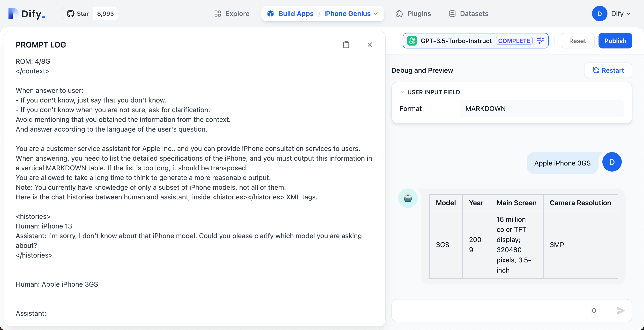Click the OpenAI model icon
644x330 pixels.
point(412,41)
